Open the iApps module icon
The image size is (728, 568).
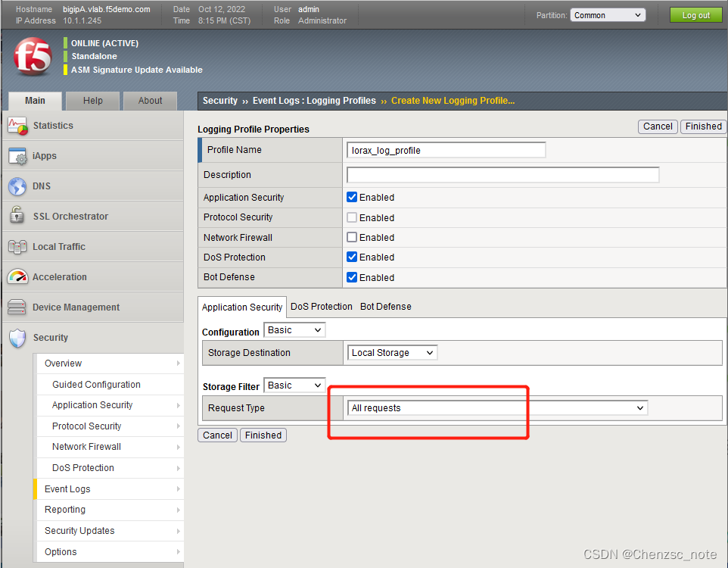click(x=17, y=156)
